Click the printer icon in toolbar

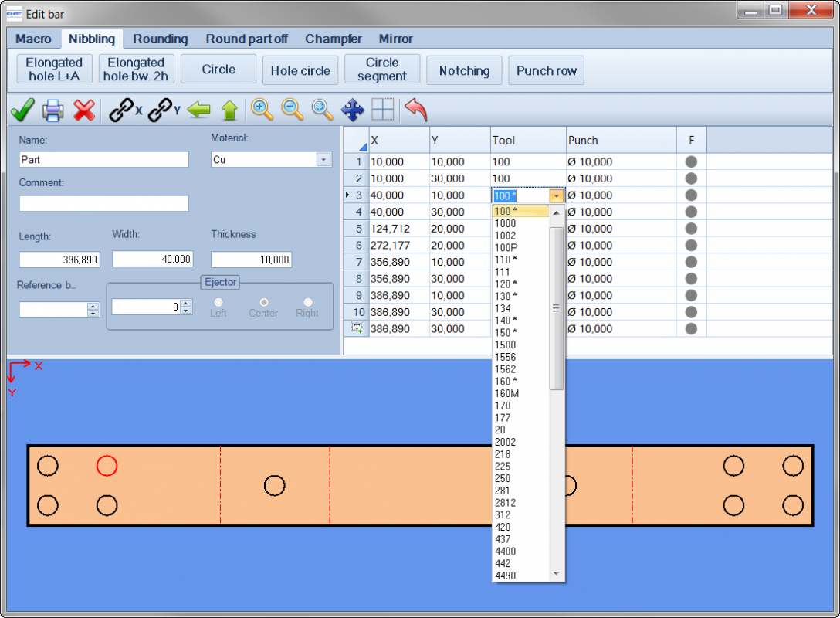[x=53, y=110]
